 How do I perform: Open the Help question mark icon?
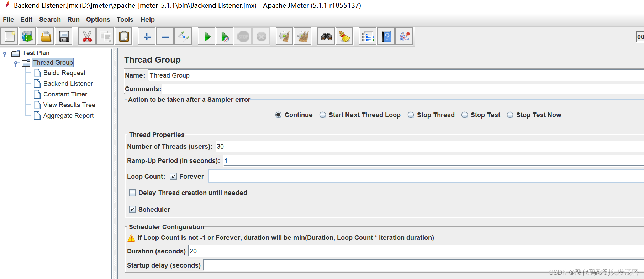tap(386, 36)
